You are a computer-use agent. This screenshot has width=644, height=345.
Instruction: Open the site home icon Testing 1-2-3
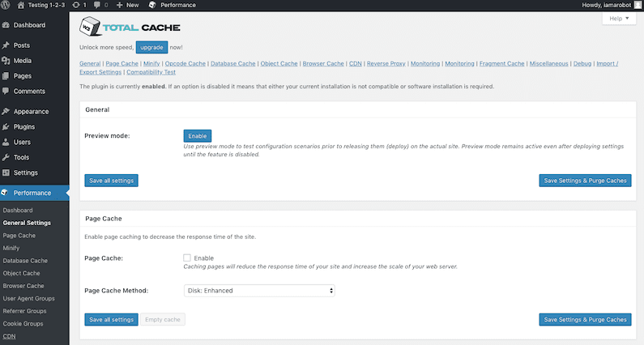[x=20, y=5]
